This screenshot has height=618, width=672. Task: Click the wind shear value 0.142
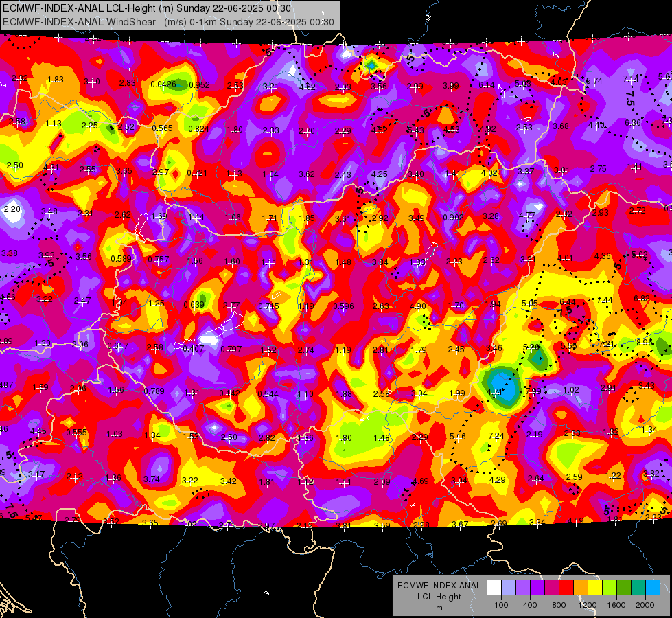click(230, 393)
